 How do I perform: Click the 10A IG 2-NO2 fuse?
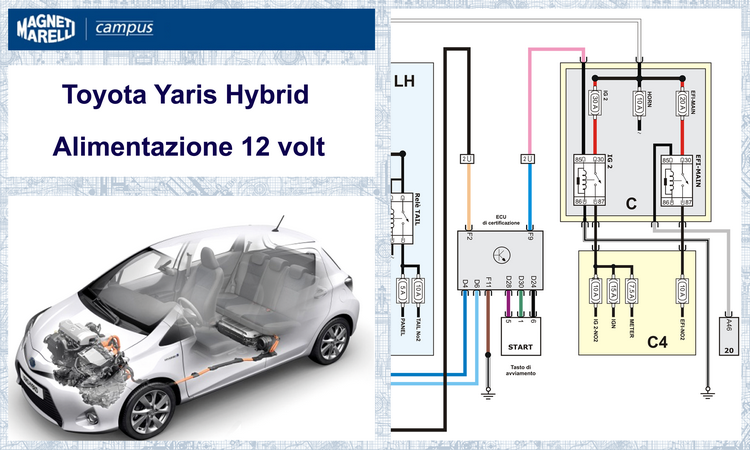point(595,290)
